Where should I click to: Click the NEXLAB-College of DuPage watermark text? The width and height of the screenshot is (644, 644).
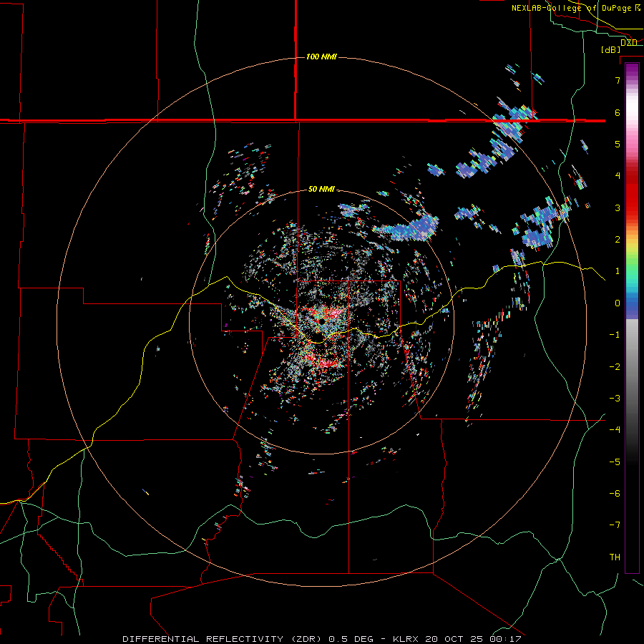coord(576,8)
